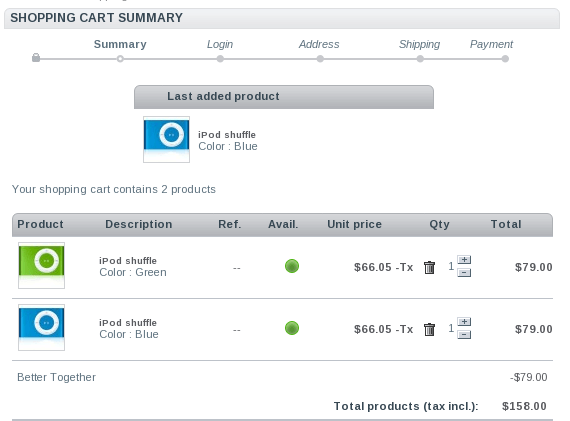Click the Payment step marker dot

pyautogui.click(x=505, y=59)
